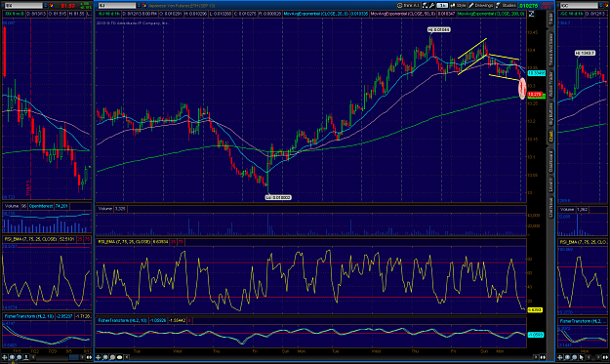Toggle the Chart sidebar panel

pyautogui.click(x=550, y=137)
